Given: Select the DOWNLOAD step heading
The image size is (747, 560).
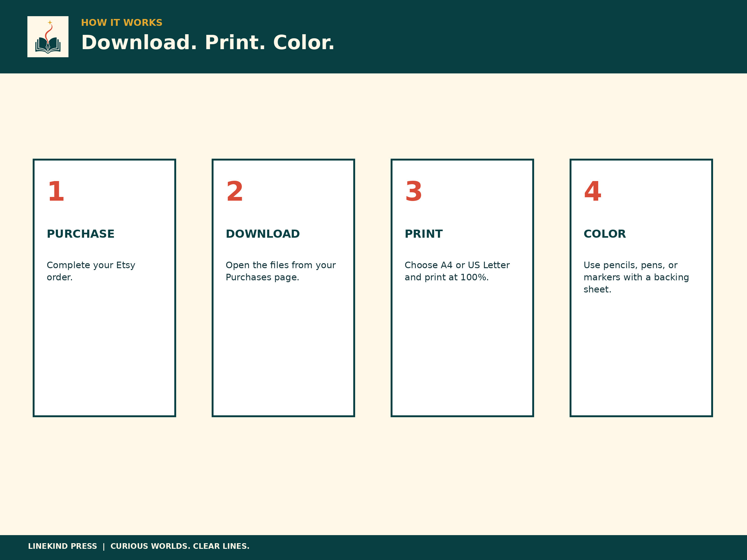Looking at the screenshot, I should coord(262,234).
